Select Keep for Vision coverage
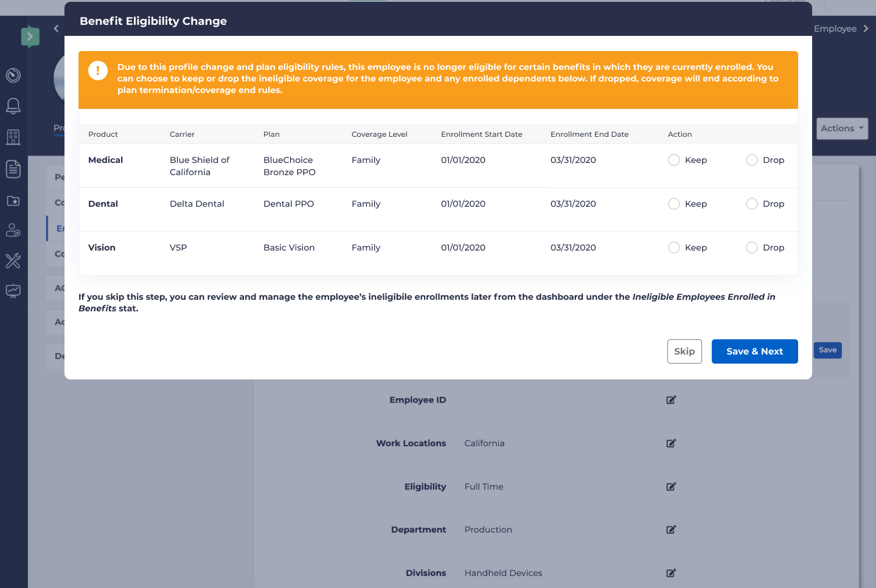876x588 pixels. (674, 247)
